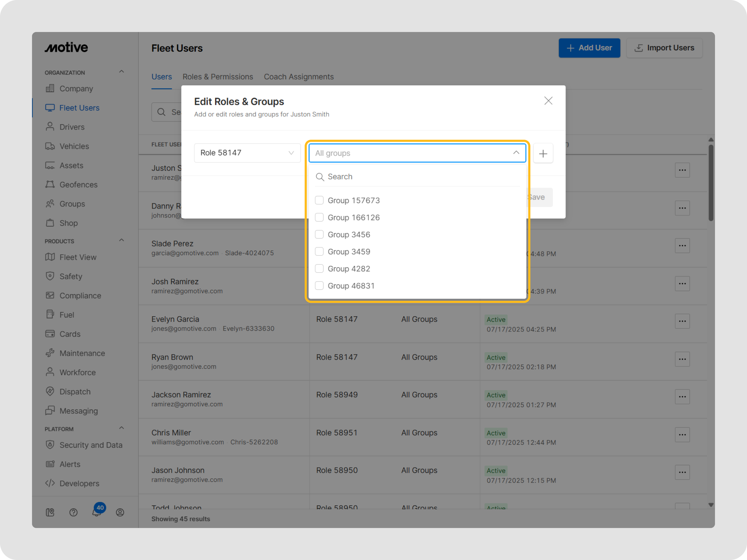747x560 pixels.
Task: Open Safety from the sidebar
Action: (x=71, y=276)
